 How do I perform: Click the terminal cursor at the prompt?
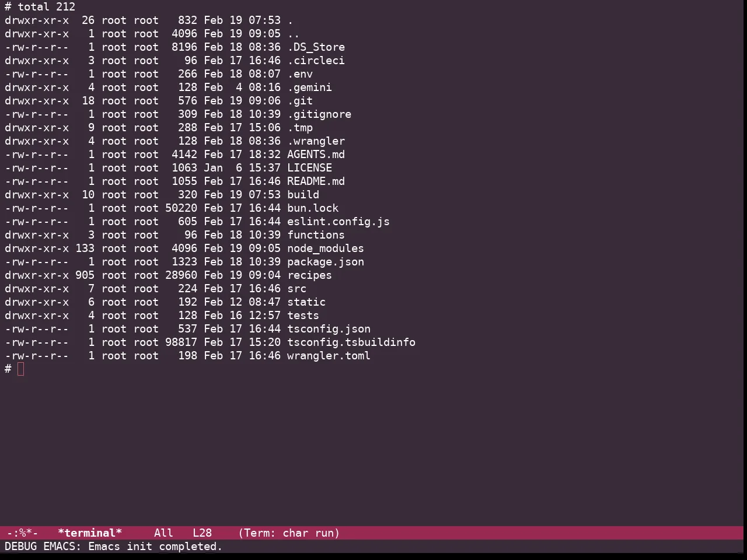[x=21, y=369]
